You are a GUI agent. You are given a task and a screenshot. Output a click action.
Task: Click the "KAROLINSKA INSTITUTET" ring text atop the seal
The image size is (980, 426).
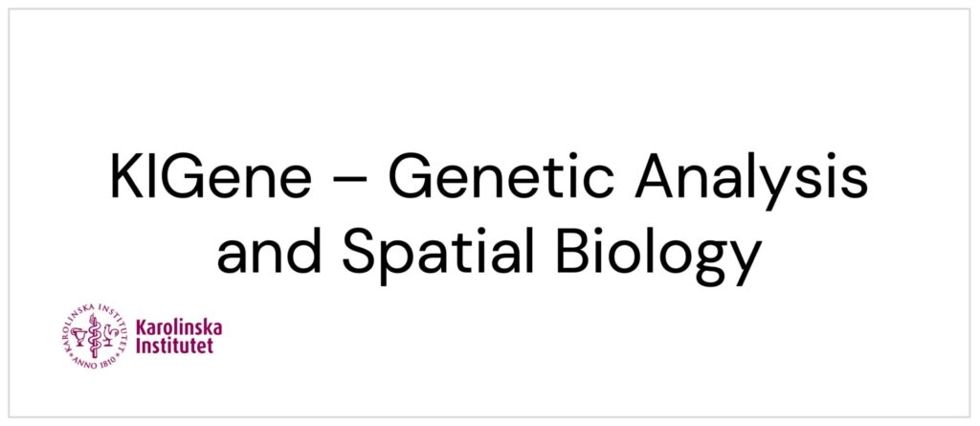[x=97, y=309]
